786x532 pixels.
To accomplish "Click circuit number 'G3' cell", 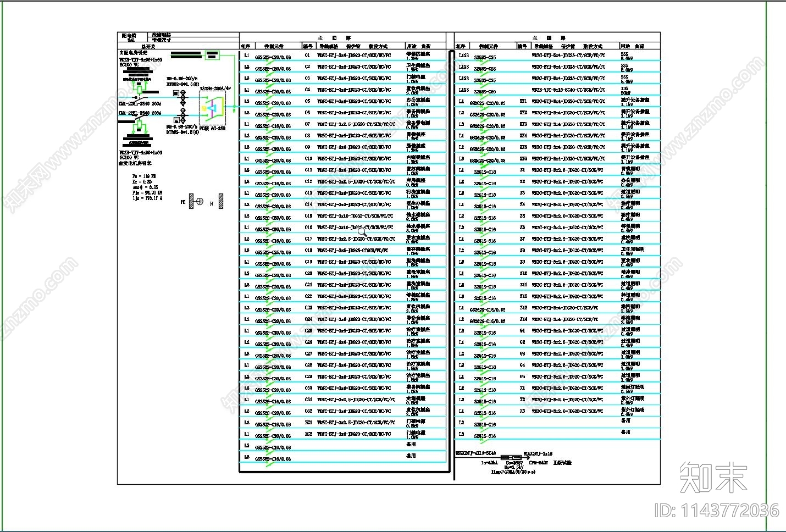I will coord(523,353).
